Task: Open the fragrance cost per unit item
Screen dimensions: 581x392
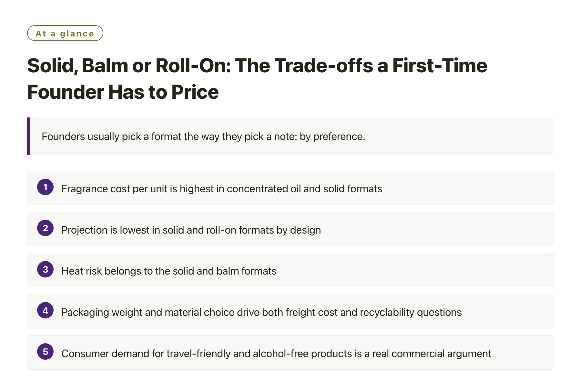Action: [x=222, y=189]
